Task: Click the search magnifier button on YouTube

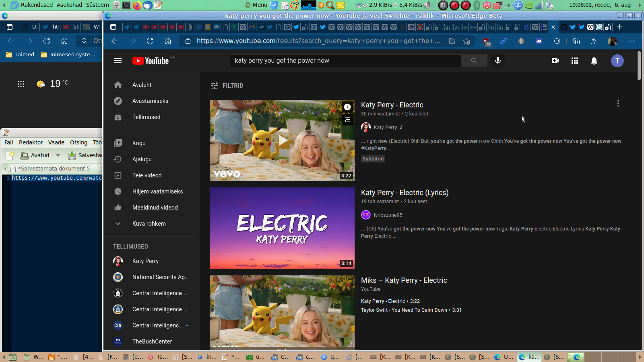Action: pos(474,61)
